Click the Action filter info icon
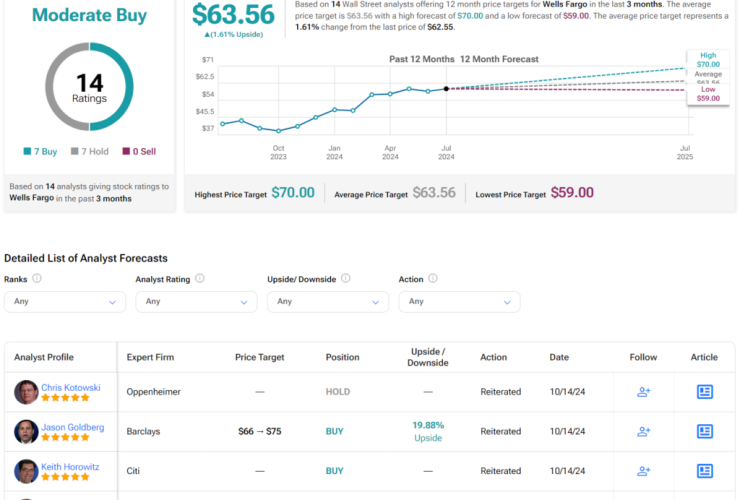 (x=433, y=278)
